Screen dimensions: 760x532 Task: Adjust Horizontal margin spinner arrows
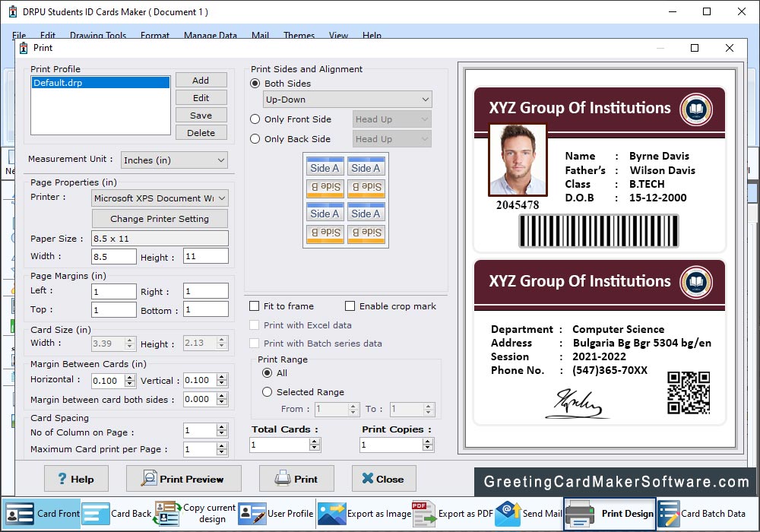pyautogui.click(x=129, y=381)
